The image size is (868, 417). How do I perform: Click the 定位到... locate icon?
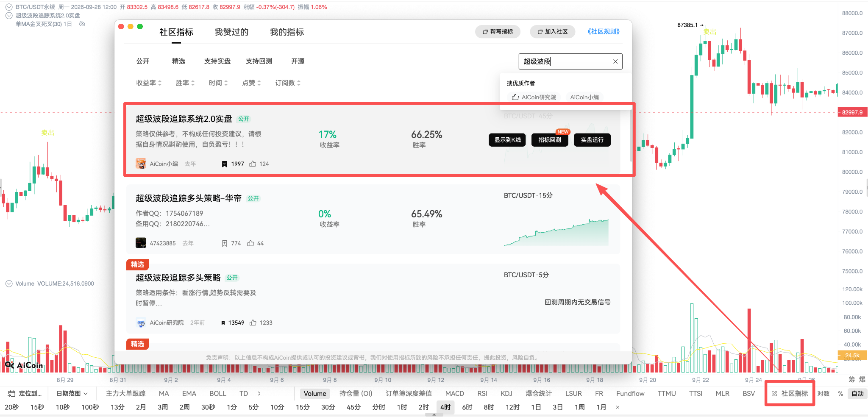(x=12, y=394)
